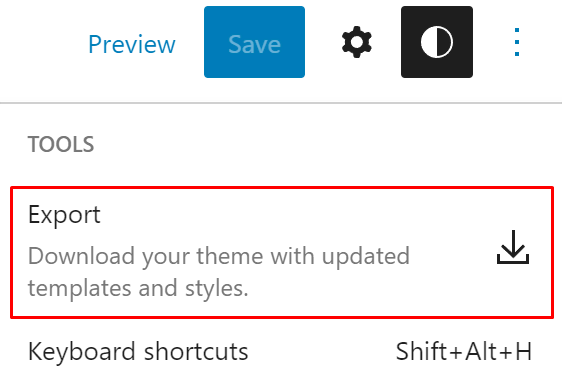Click the 'Export' title label

(64, 215)
